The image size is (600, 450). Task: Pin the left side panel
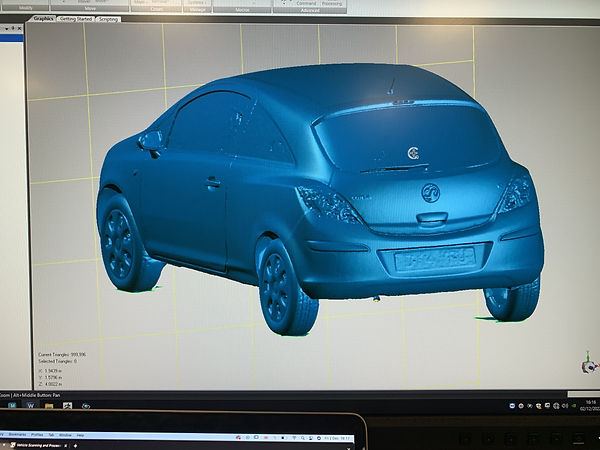(x=13, y=28)
